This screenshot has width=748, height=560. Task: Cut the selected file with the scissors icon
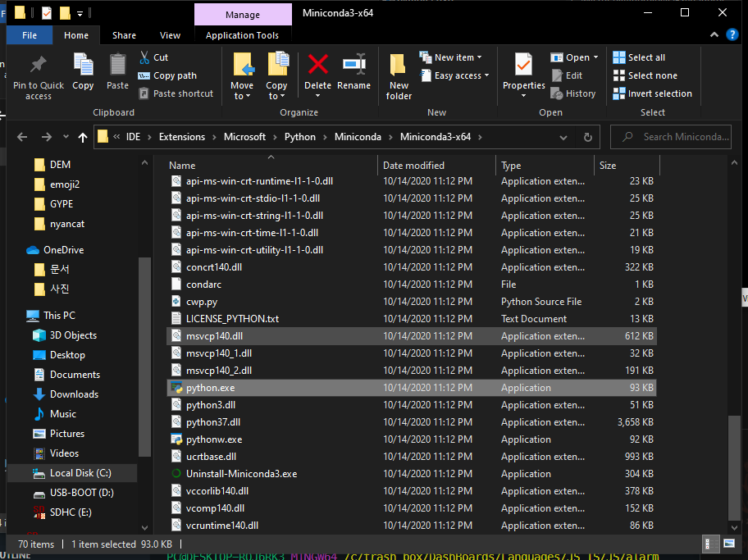pos(144,57)
